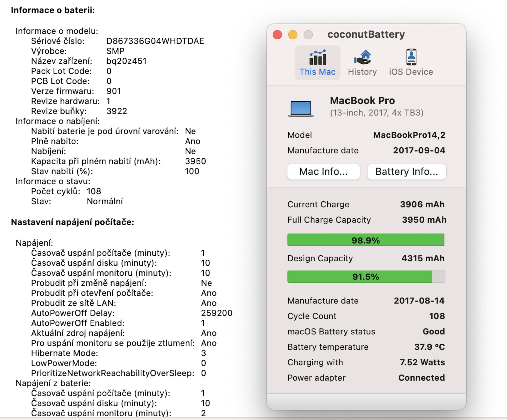Viewport: 507px width, 420px height.
Task: Click the Cycle Count value 108
Action: pyautogui.click(x=437, y=316)
